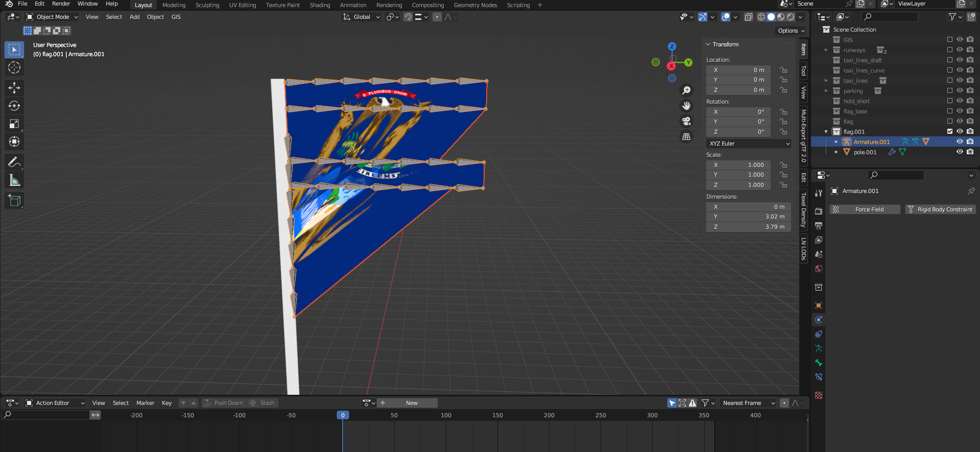Toggle viewport visibility of pole.001

960,152
